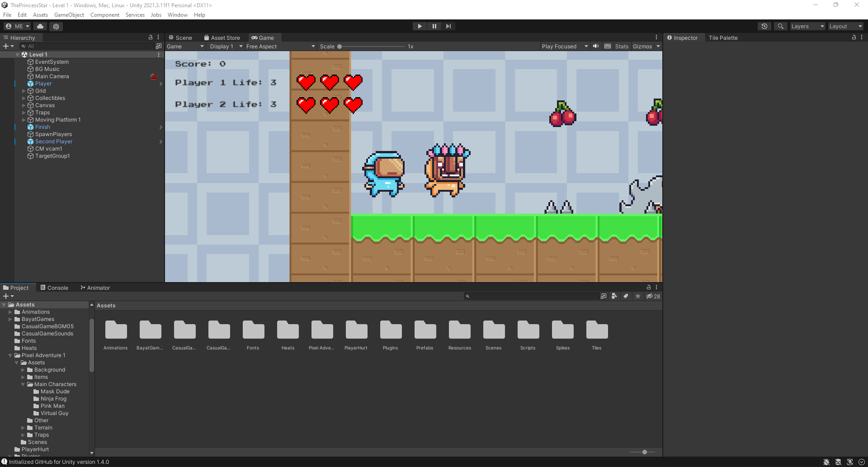Toggle hidden packages visibility count
The height and width of the screenshot is (467, 868).
[653, 296]
